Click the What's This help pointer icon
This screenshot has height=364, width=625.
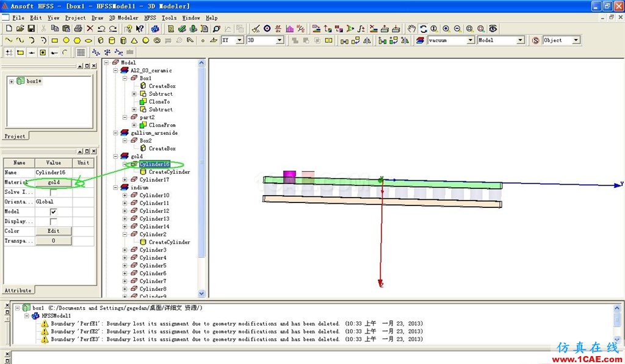tap(140, 29)
